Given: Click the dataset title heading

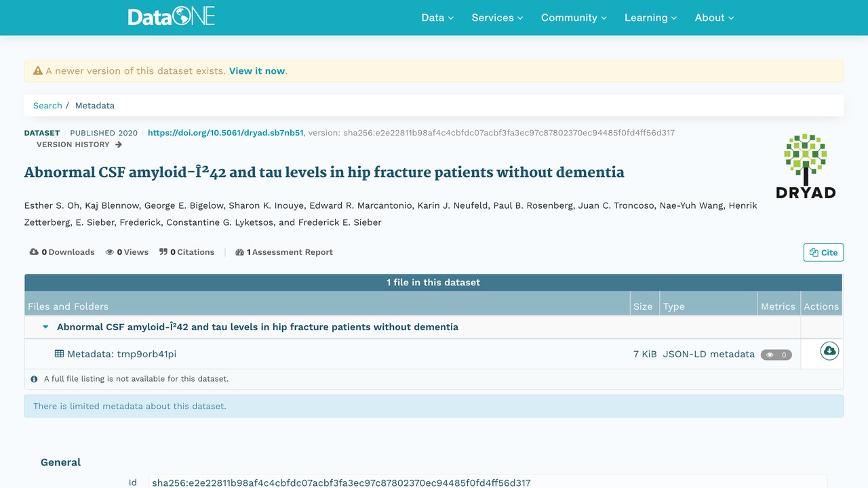Looking at the screenshot, I should click(x=324, y=172).
